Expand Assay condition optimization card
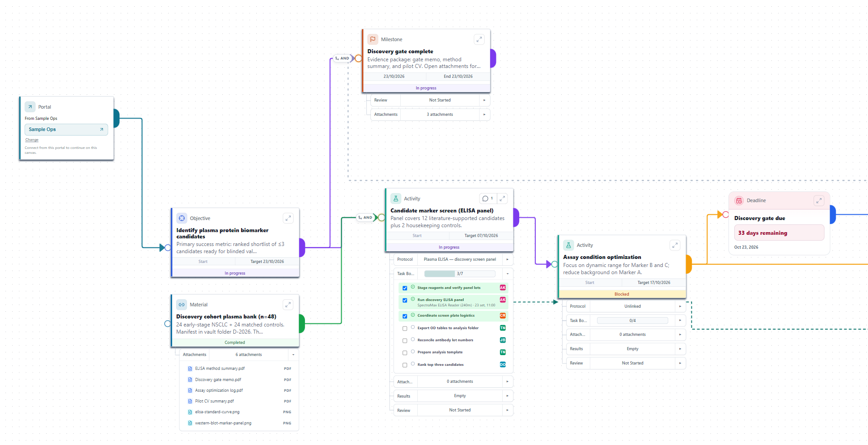868x445 pixels. (675, 245)
